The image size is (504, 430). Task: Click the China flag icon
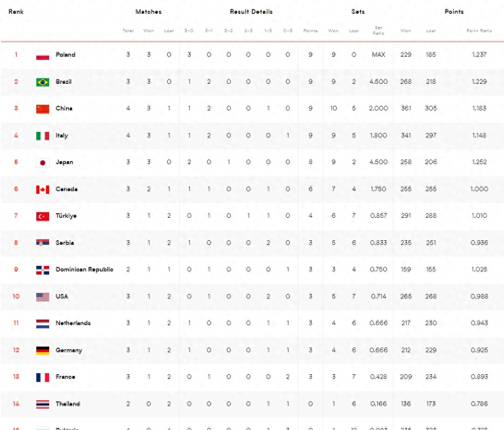pyautogui.click(x=42, y=109)
